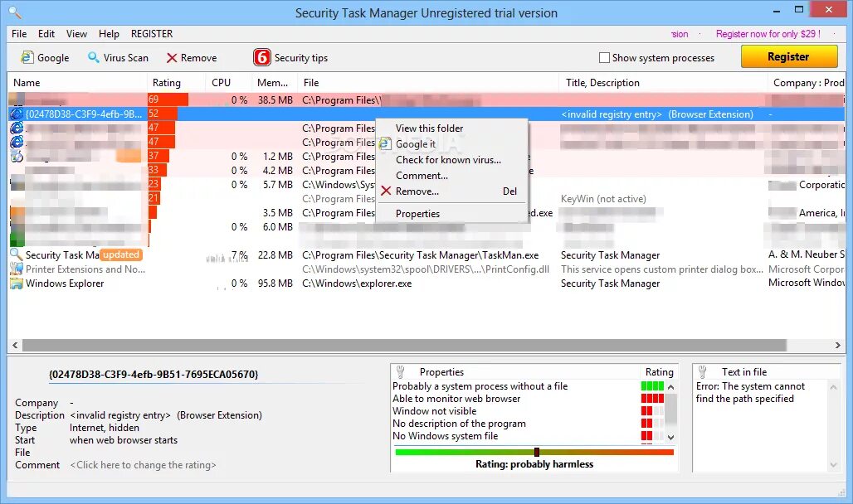Click the 22.8 MB memory value
This screenshot has width=853, height=504.
(x=275, y=255)
